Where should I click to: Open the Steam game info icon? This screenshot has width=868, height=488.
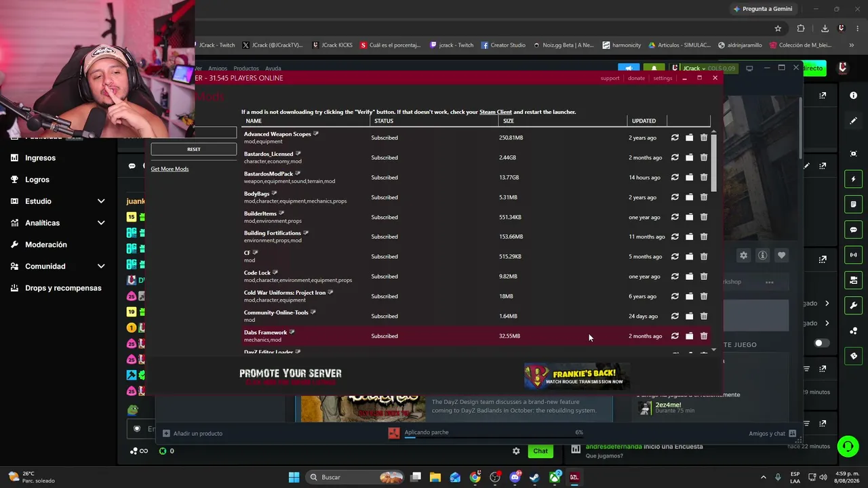click(x=763, y=256)
